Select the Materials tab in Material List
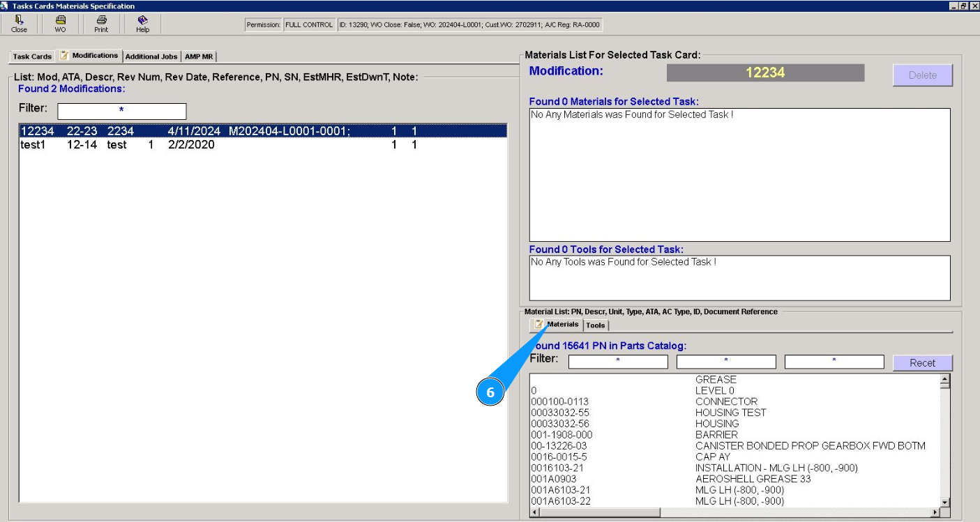 (557, 325)
